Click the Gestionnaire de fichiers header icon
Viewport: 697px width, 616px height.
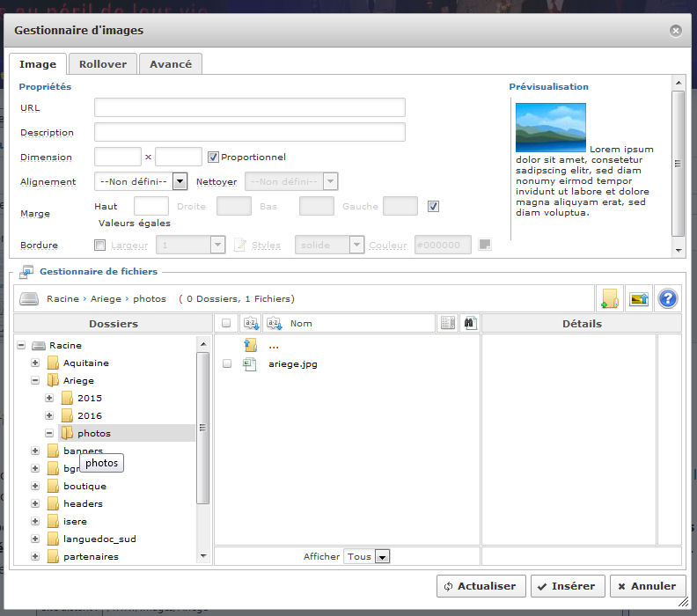[26, 272]
